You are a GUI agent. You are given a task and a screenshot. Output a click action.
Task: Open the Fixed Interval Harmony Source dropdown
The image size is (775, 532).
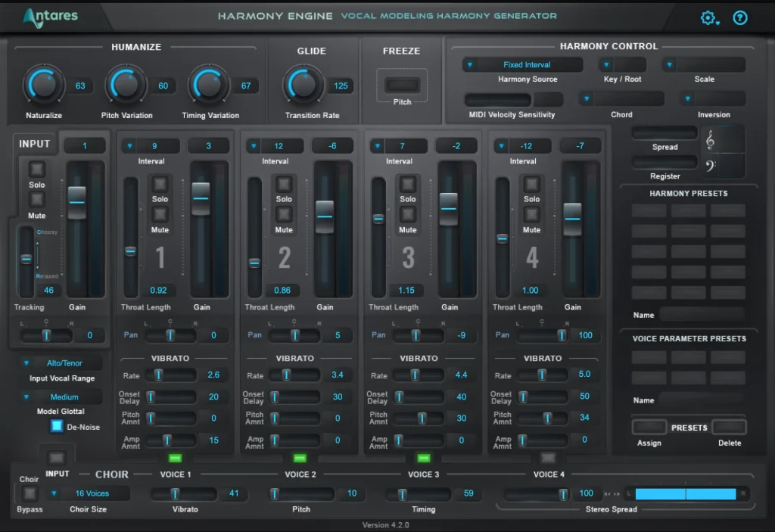[x=521, y=64]
